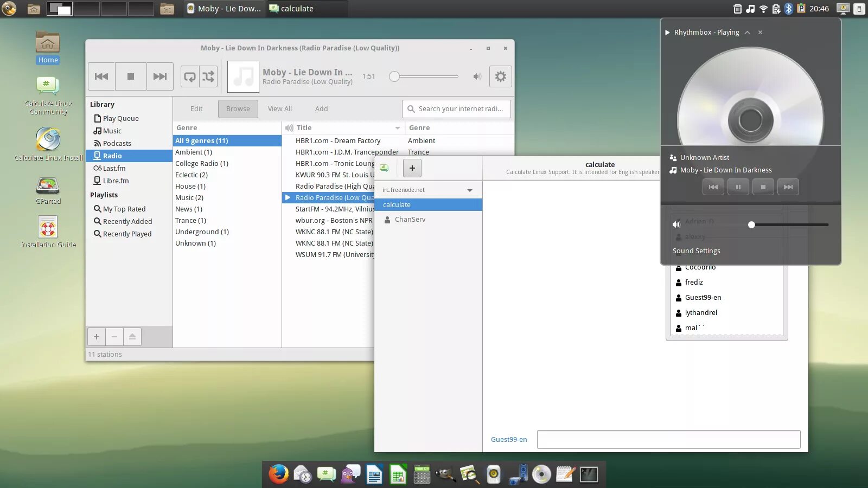Open the GParted desktop icon
868x488 pixels.
(48, 190)
